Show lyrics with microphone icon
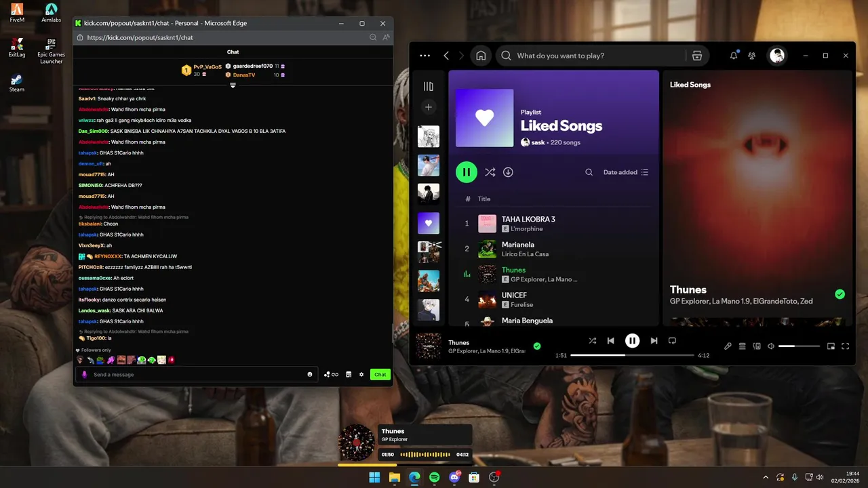Screen dimensions: 868x488 [728, 346]
